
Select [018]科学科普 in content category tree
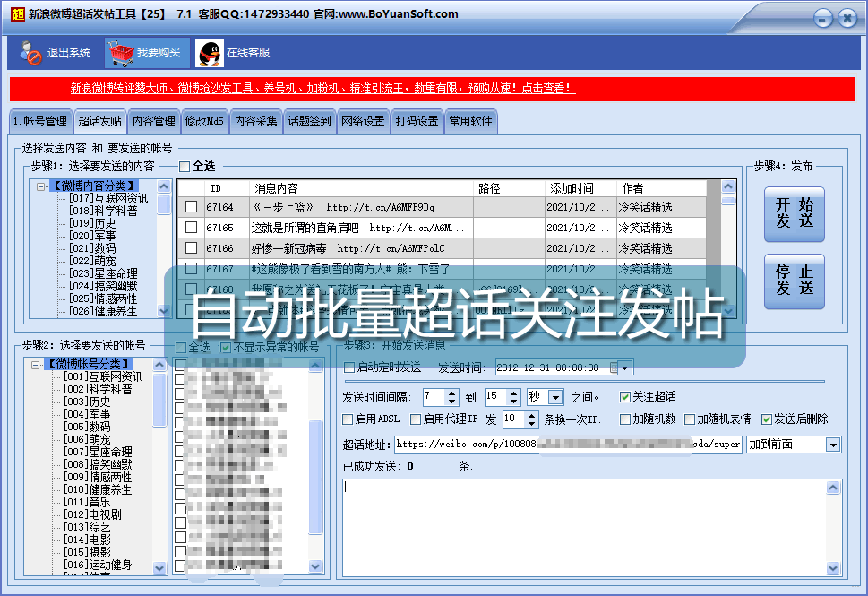pos(103,211)
